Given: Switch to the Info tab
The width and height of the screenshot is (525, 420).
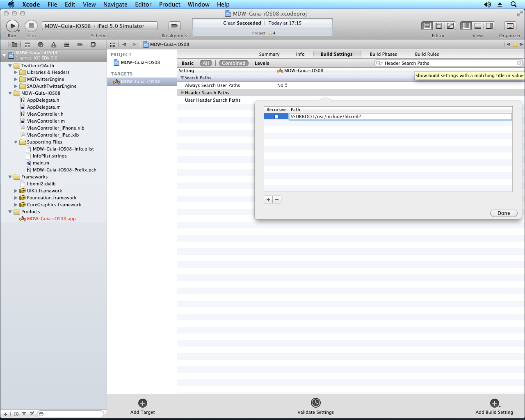Looking at the screenshot, I should [300, 54].
